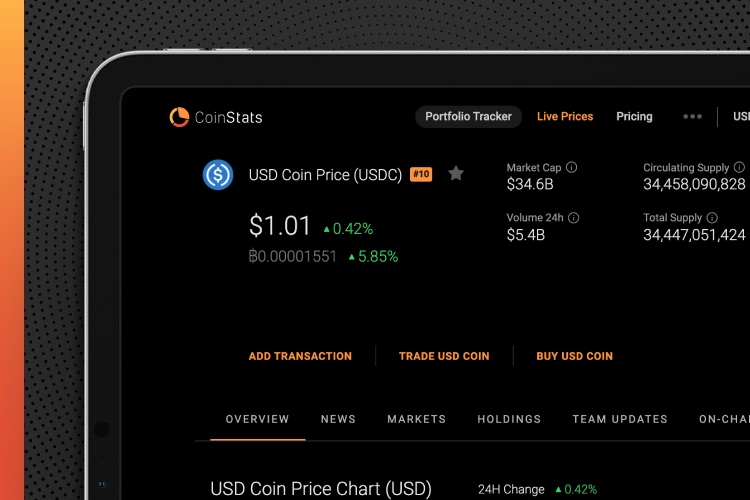Open Portfolio Tracker
750x500 pixels.
[468, 116]
